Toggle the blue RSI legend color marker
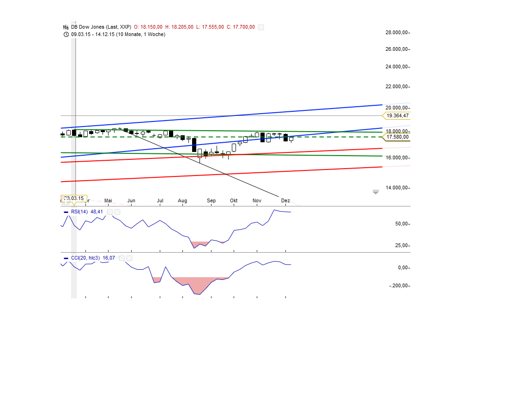Screen dimensions: 532x418 [66, 212]
